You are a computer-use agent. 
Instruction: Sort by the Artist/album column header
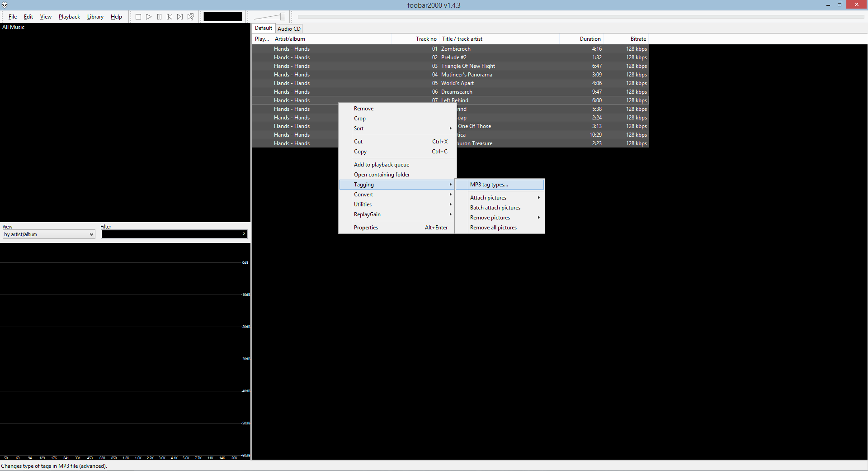(332, 39)
